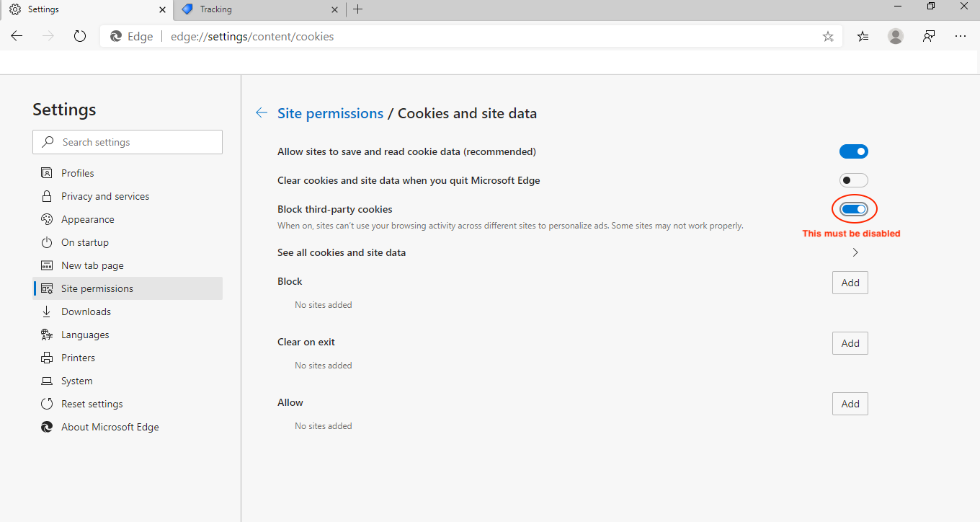The width and height of the screenshot is (980, 522).
Task: Open Profiles settings section
Action: point(128,173)
